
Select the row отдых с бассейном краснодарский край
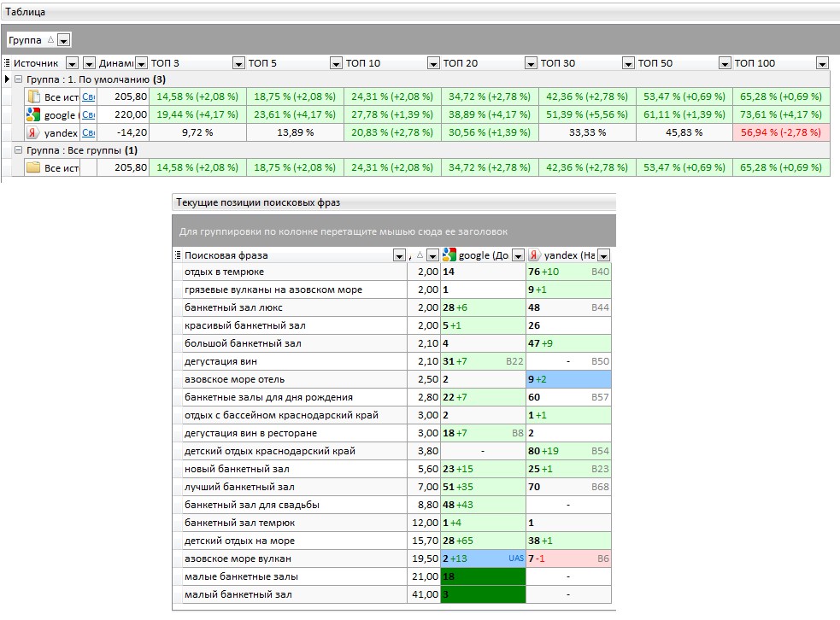[391, 415]
